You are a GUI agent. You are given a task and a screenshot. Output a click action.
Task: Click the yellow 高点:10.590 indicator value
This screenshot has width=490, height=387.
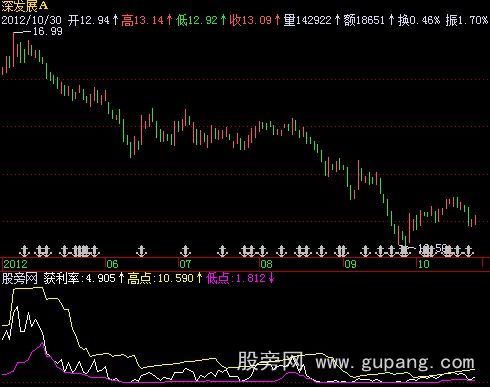[x=160, y=278]
